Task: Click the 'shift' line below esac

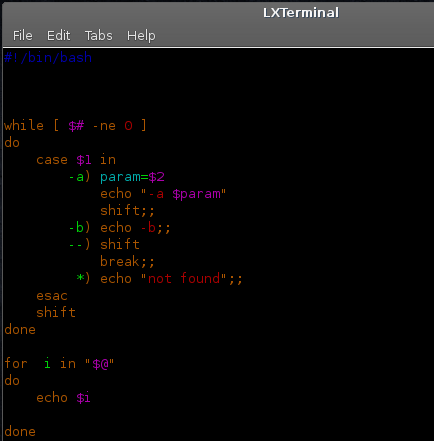Action: pyautogui.click(x=56, y=313)
